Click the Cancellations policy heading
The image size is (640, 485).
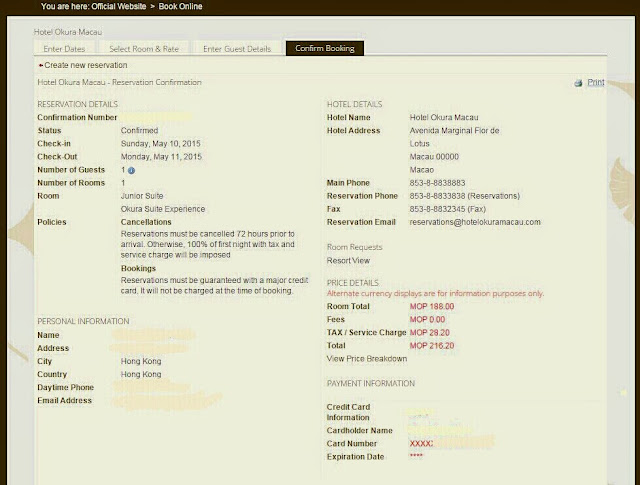[x=146, y=222]
